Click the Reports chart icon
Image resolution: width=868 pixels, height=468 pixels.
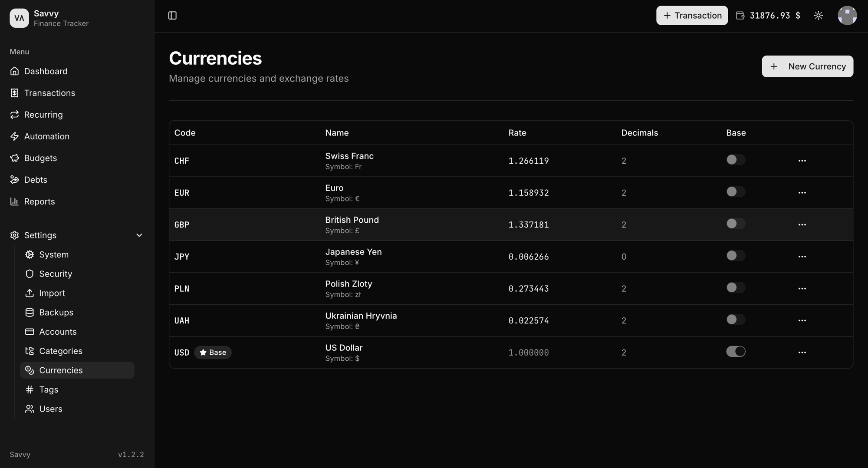pyautogui.click(x=15, y=201)
